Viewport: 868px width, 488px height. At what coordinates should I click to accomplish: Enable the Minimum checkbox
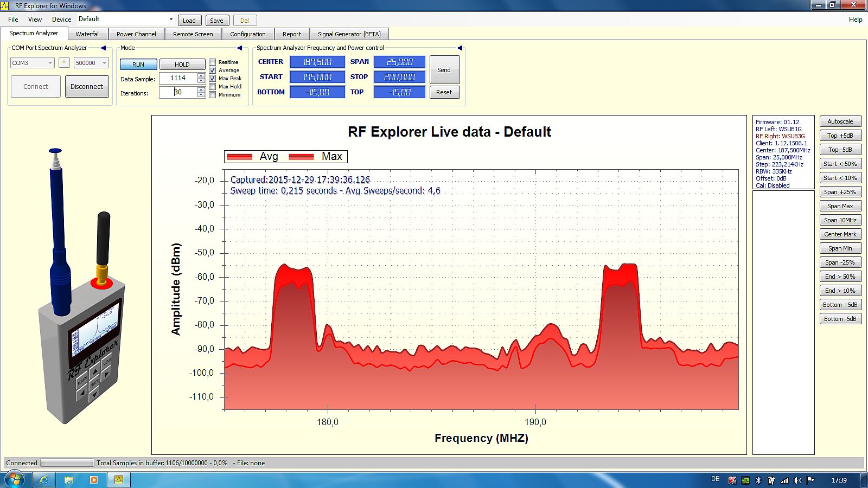(x=213, y=95)
